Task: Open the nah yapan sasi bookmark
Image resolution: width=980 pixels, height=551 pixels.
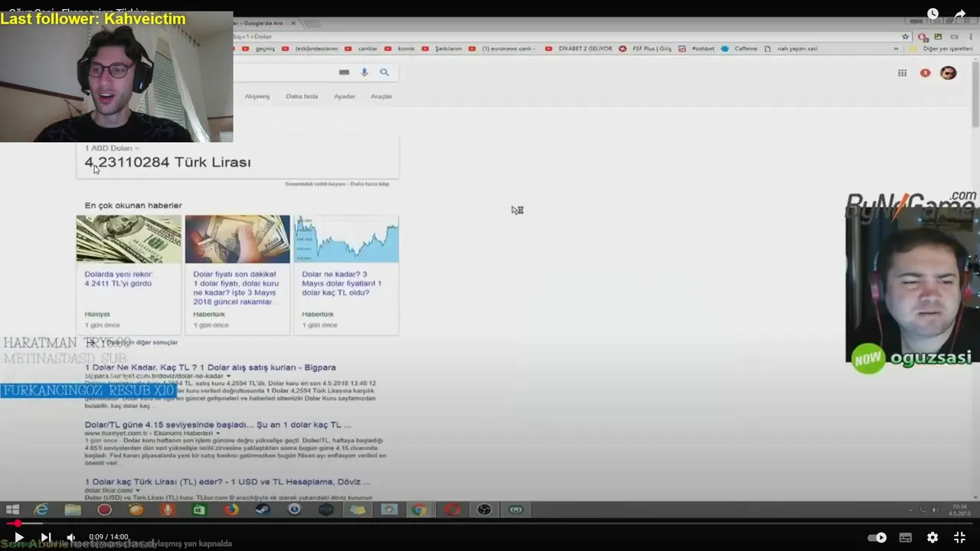Action: pos(791,49)
